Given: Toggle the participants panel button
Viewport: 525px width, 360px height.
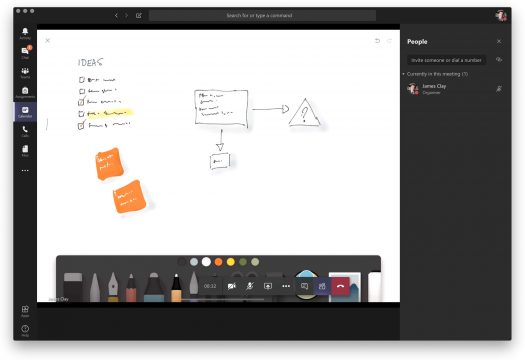Looking at the screenshot, I should [322, 286].
